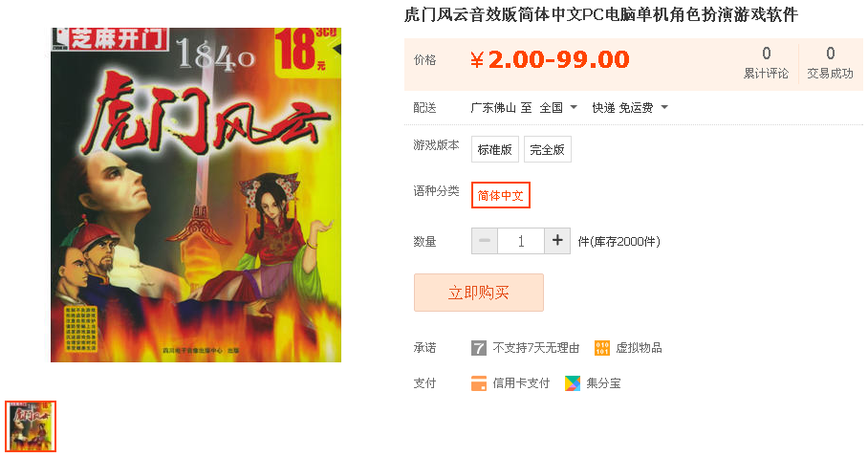Click the 立即购买 buy now button
The width and height of the screenshot is (868, 457).
479,293
